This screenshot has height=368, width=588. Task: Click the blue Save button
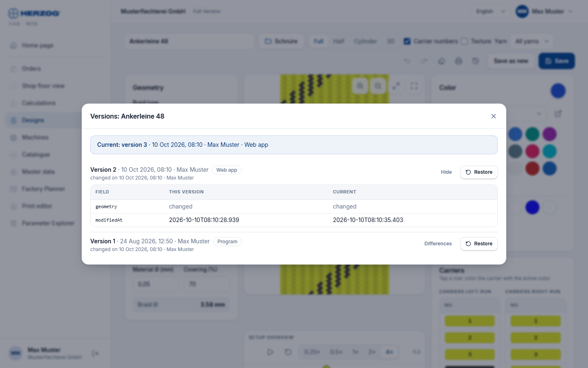point(557,61)
